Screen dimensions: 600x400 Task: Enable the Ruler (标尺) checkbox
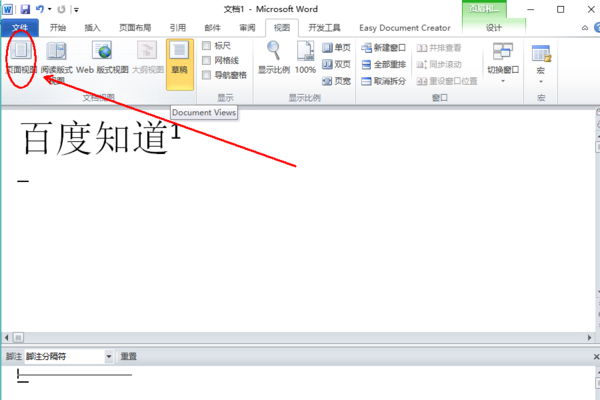pyautogui.click(x=206, y=46)
